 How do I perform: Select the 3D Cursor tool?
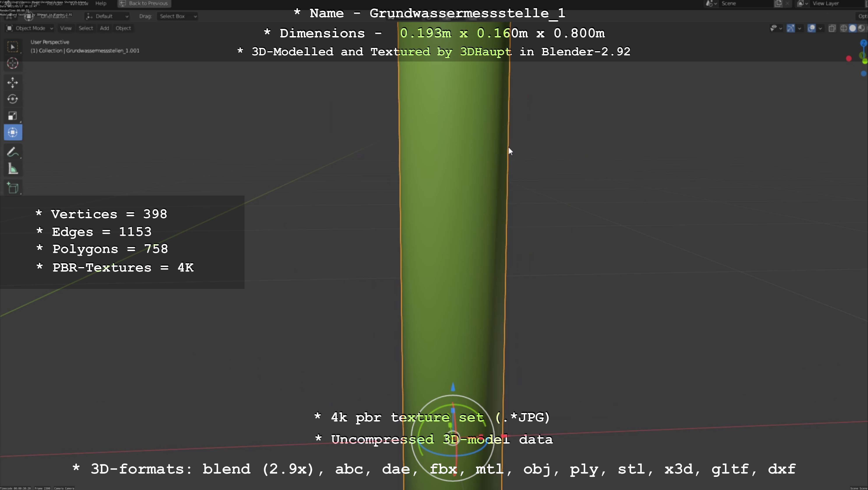[x=13, y=63]
